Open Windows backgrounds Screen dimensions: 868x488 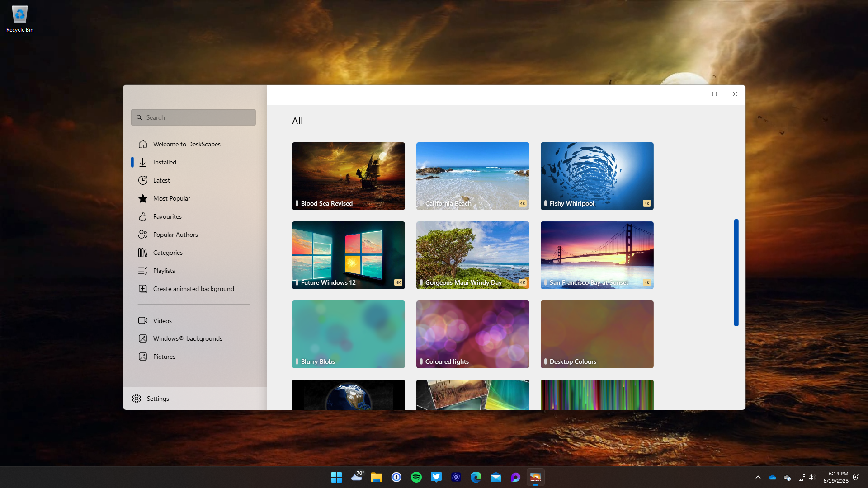(x=188, y=338)
